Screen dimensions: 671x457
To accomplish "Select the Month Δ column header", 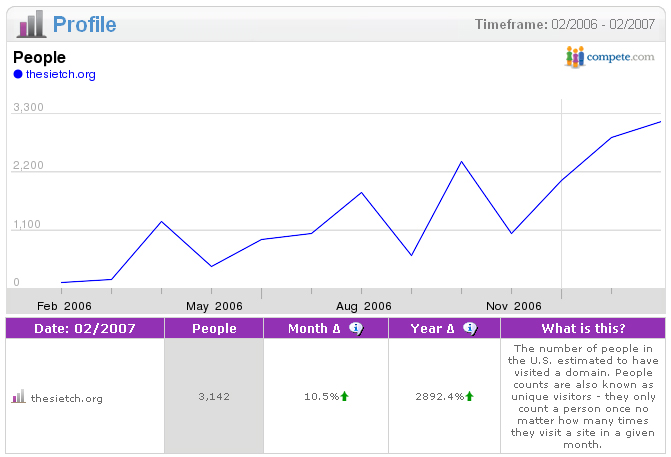I will pos(326,329).
